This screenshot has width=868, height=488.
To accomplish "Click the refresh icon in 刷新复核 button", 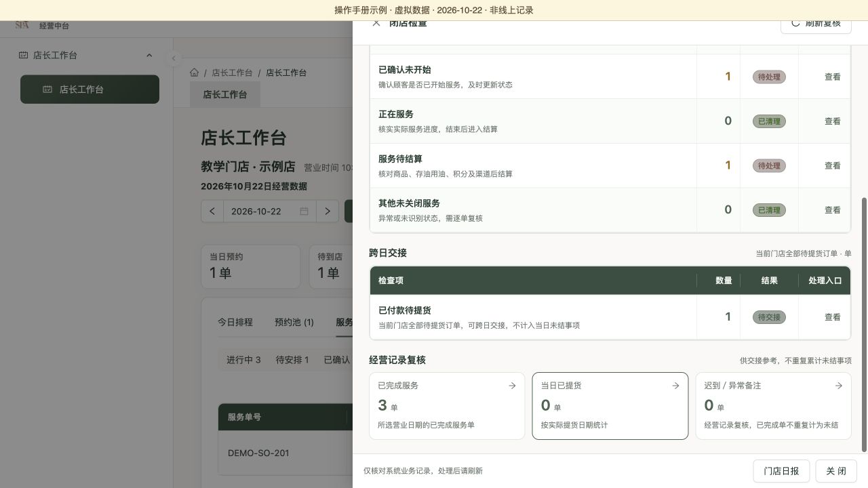I will tap(795, 23).
